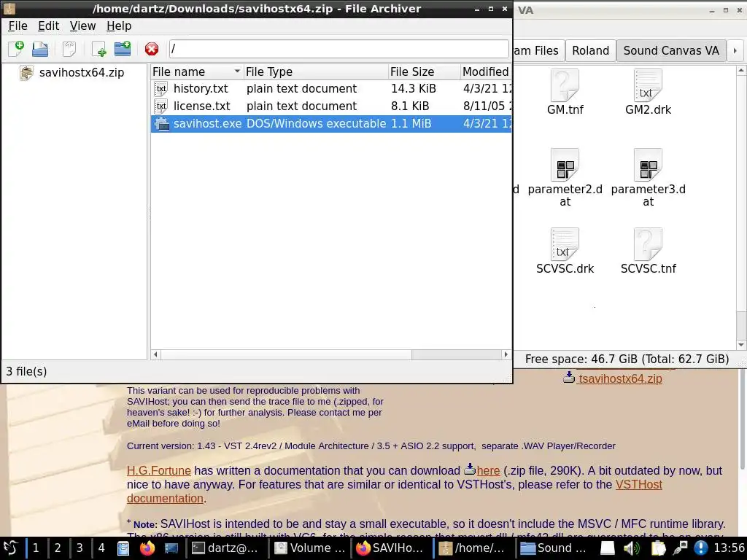Switch to the /home/... archiver taskbar window
Viewport: 747px width, 560px height.
(x=473, y=548)
